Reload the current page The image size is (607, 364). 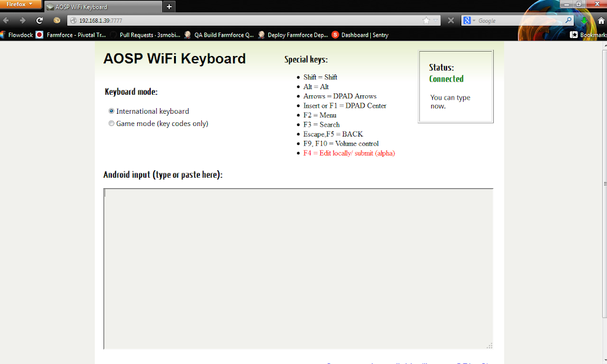(x=39, y=20)
